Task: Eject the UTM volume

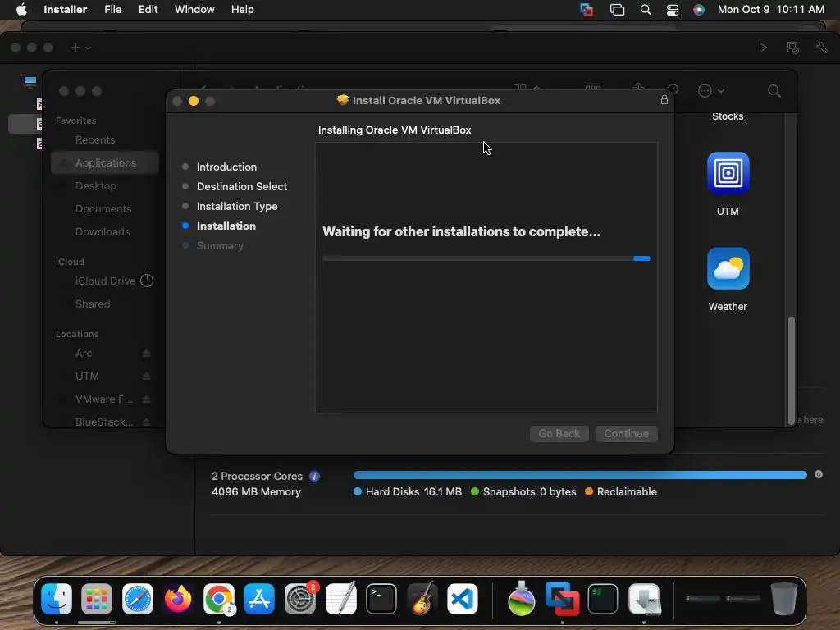Action: (146, 376)
